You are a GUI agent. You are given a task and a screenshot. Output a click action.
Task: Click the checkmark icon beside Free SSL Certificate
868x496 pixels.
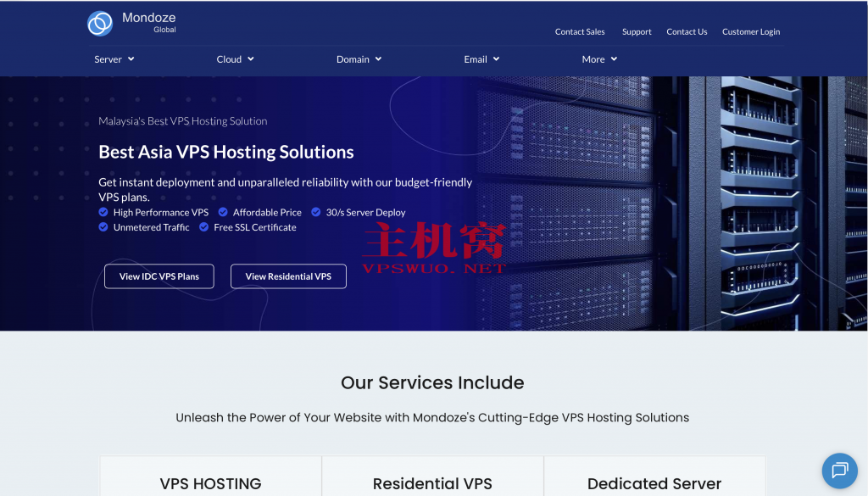tap(203, 227)
